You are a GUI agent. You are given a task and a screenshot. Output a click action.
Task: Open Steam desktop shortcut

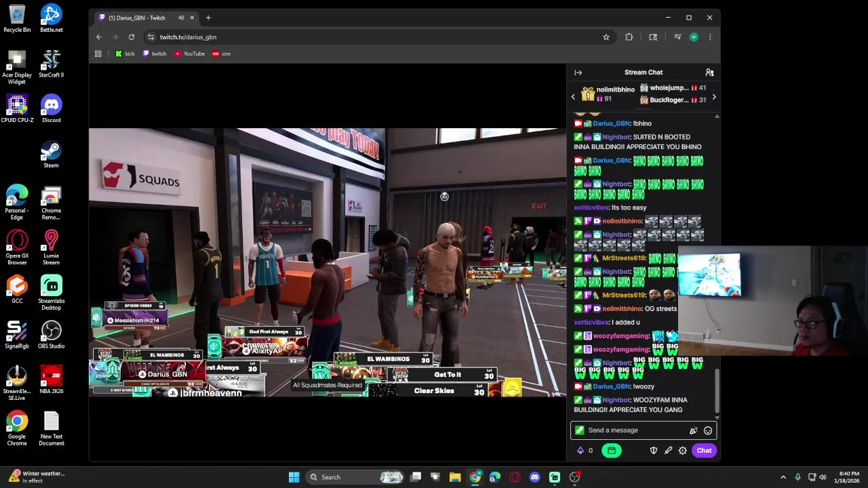[52, 154]
